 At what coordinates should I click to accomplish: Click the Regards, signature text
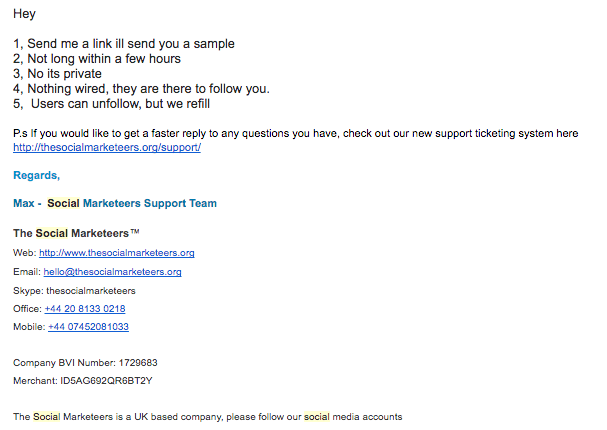click(x=36, y=175)
